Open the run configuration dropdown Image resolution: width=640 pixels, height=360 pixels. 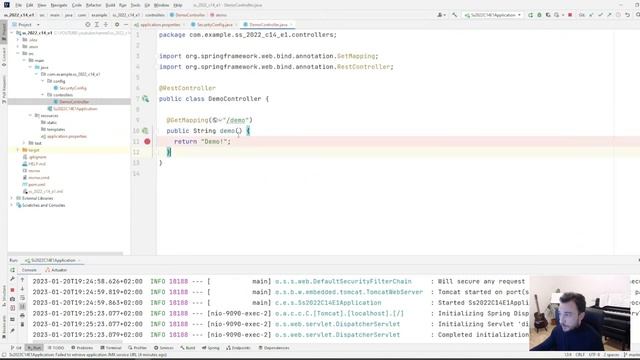493,15
